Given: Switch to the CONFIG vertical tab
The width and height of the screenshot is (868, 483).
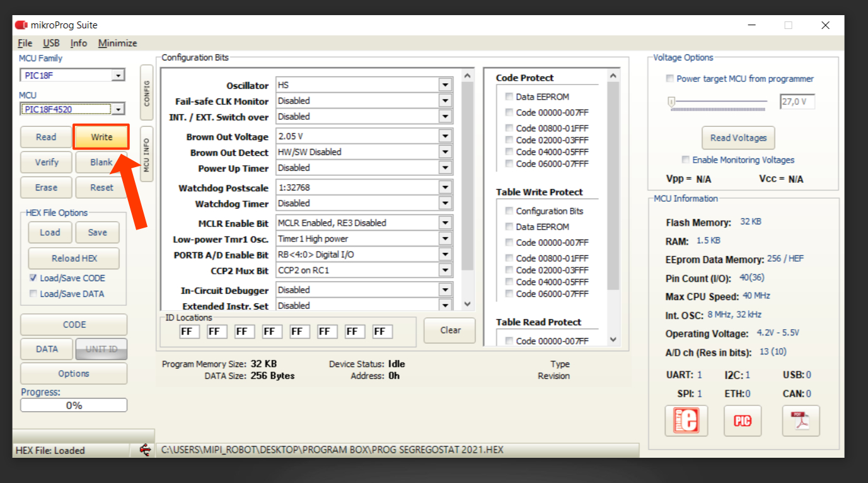Looking at the screenshot, I should [146, 93].
